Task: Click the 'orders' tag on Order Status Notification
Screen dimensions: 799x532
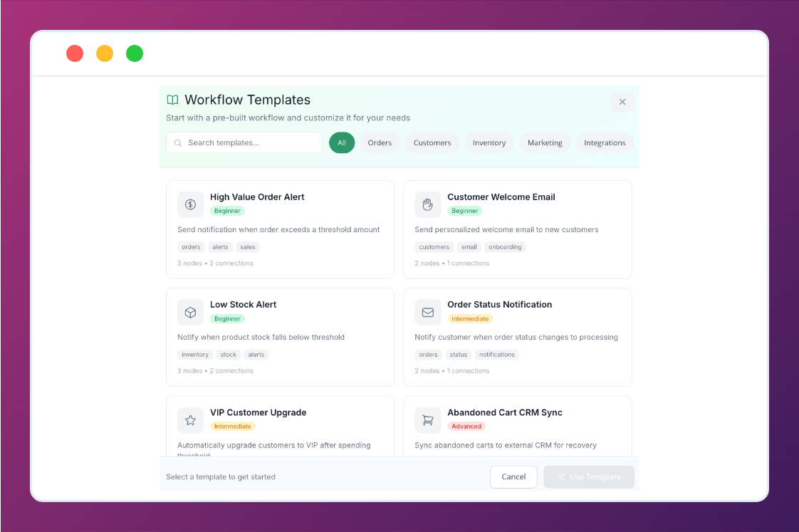Action: click(x=428, y=355)
